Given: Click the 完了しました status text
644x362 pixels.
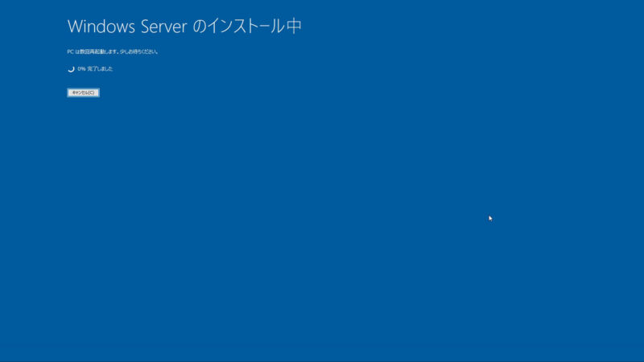Looking at the screenshot, I should coord(100,69).
